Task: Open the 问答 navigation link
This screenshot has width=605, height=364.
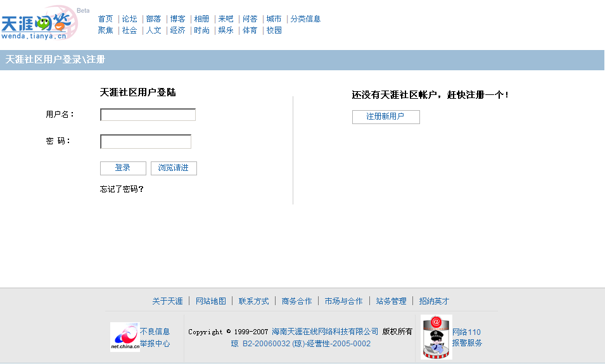Action: 250,19
